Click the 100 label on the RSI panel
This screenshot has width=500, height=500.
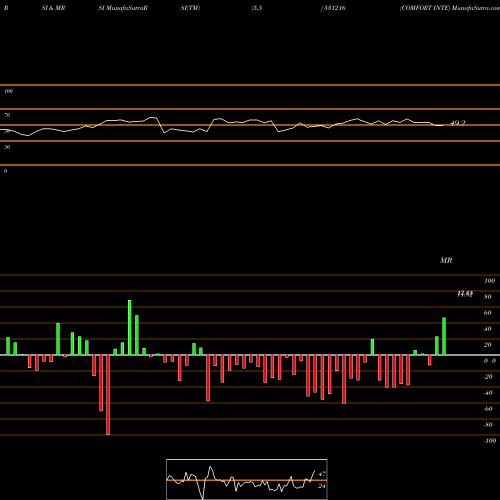pyautogui.click(x=8, y=91)
